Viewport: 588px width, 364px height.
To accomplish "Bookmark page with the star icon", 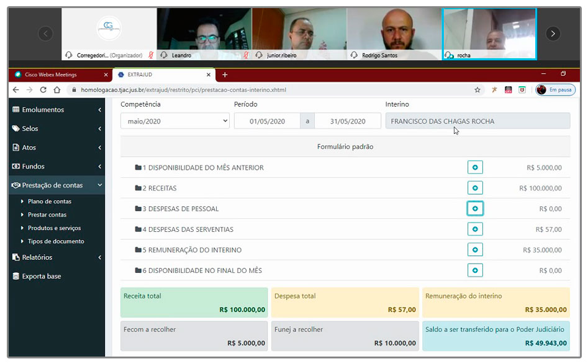I will click(477, 90).
